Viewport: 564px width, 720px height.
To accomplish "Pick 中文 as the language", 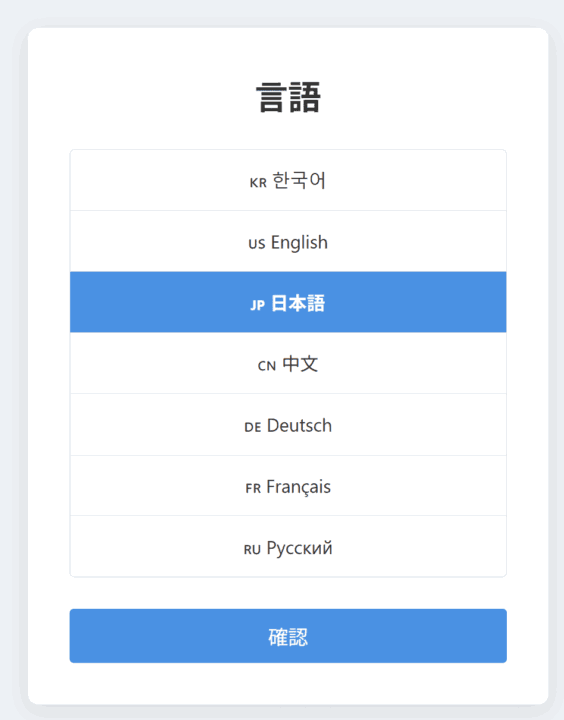I will [288, 363].
